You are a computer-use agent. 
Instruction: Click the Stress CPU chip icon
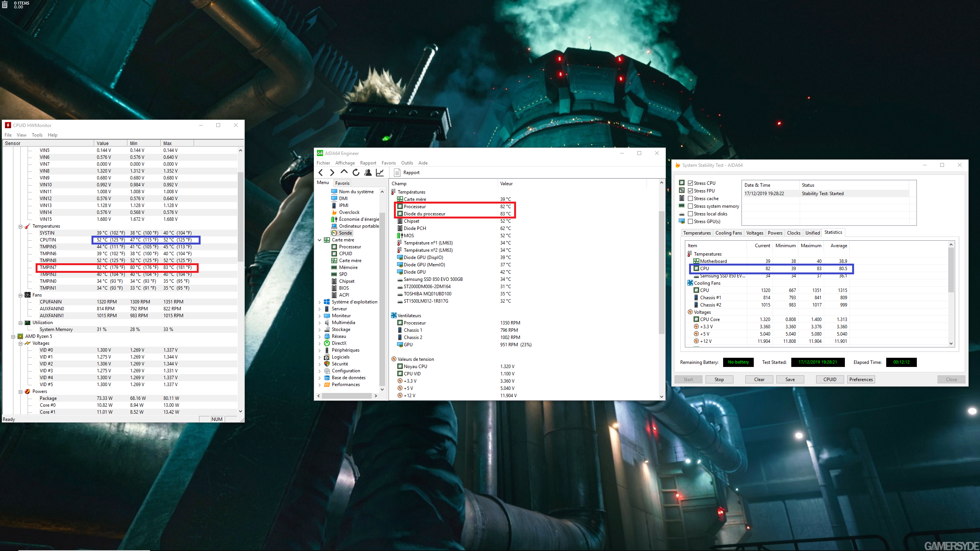[682, 183]
